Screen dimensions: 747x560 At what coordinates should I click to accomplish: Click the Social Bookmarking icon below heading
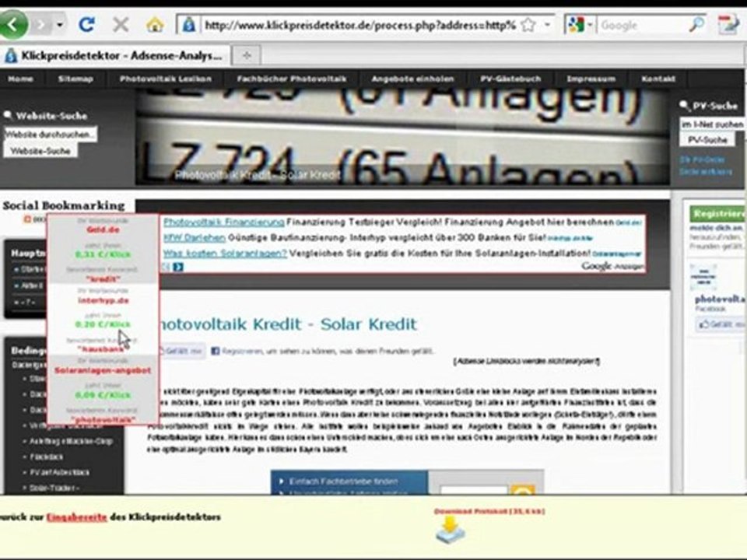click(28, 219)
